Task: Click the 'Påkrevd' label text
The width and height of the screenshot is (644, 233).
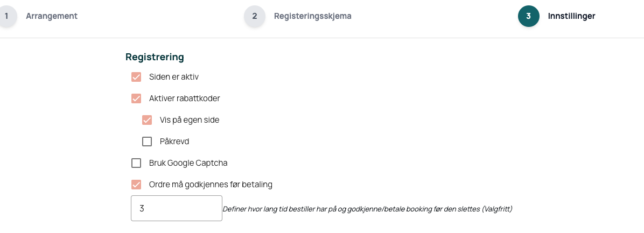Action: pos(174,142)
